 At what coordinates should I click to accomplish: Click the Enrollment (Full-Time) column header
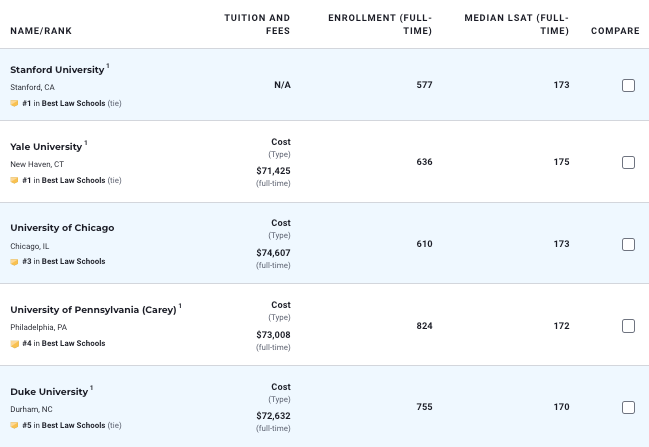pos(380,24)
